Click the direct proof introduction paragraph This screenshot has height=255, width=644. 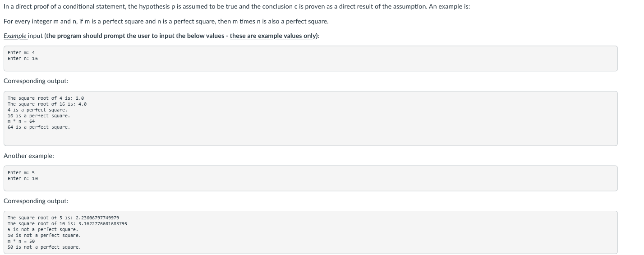tap(236, 7)
